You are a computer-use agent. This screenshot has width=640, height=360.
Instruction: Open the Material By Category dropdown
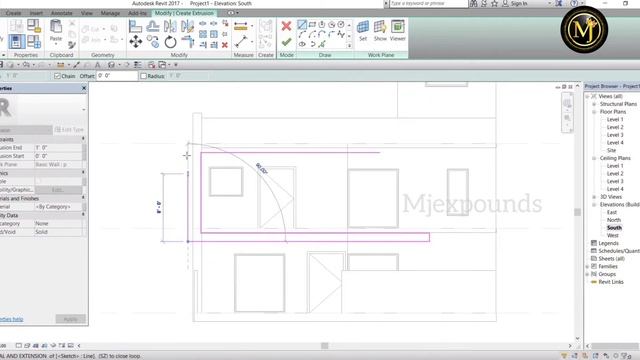(x=58, y=207)
